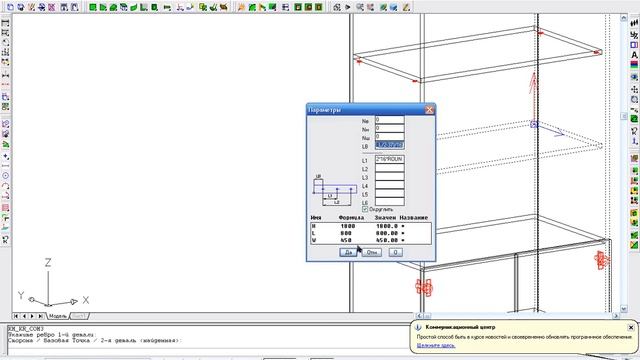Click the round orbit icon in right toolbar

pos(634,99)
